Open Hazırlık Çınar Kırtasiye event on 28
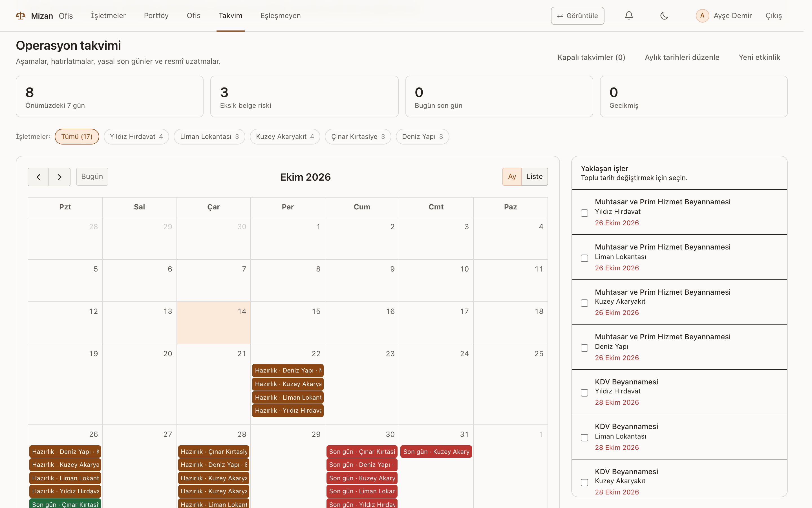The width and height of the screenshot is (812, 508). [x=213, y=452]
